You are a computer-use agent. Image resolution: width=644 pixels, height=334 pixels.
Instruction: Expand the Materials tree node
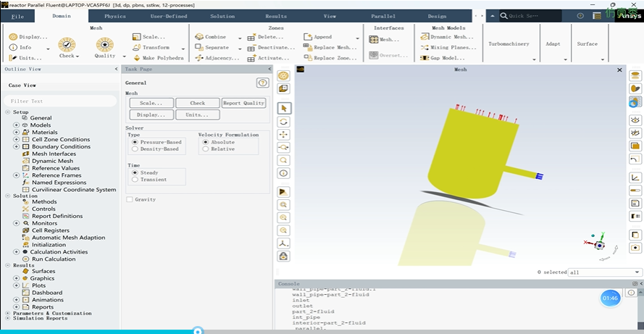coord(16,133)
